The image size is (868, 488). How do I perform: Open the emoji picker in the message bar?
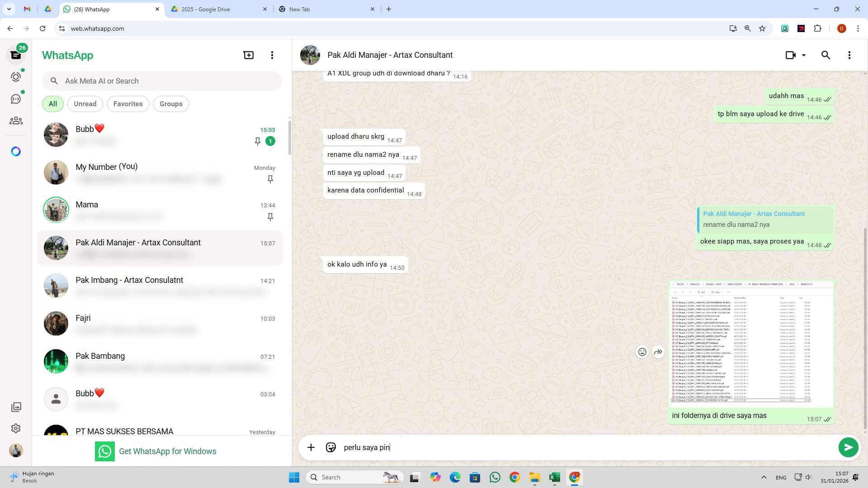coord(331,447)
